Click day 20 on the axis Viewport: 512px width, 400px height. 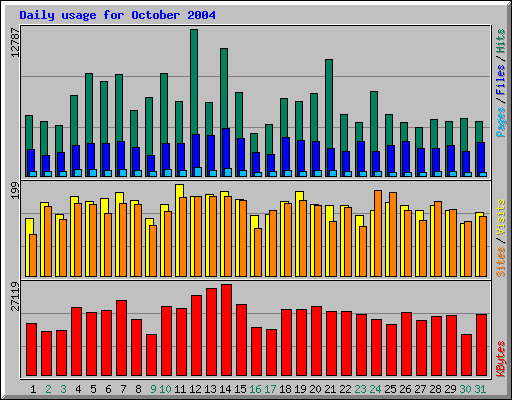[315, 389]
